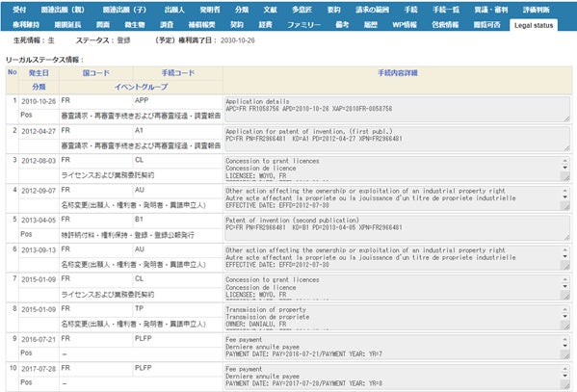Click scroll-down arrow in 2012-09-07 AU details box
Screen dimensions: 577x392
tap(564, 197)
